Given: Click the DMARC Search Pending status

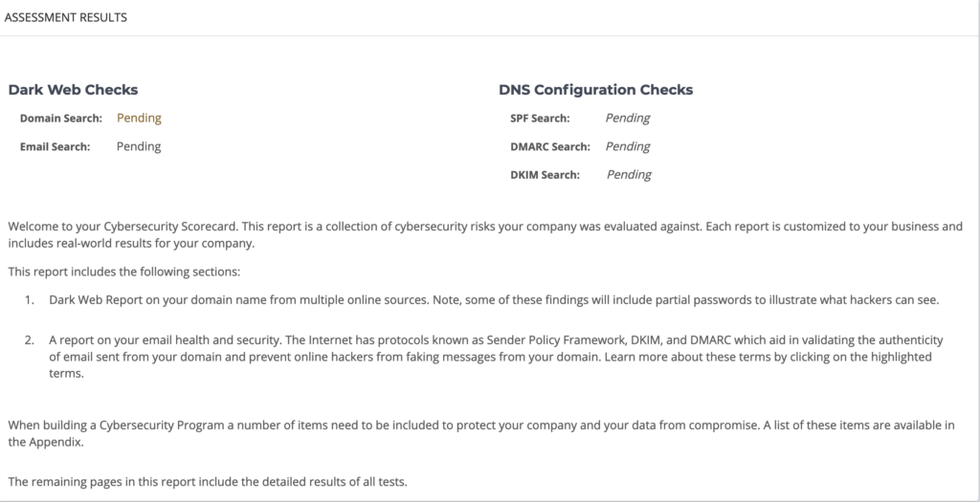Looking at the screenshot, I should click(628, 146).
